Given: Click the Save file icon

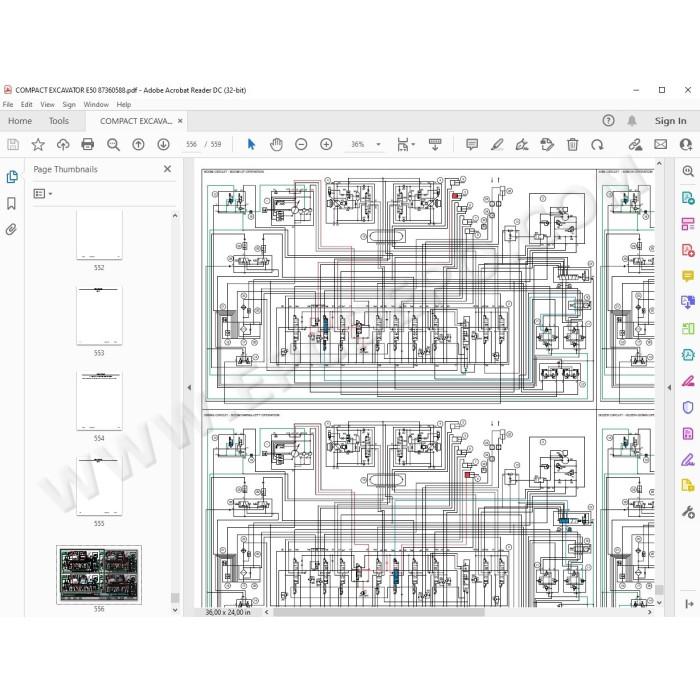Looking at the screenshot, I should 13,144.
